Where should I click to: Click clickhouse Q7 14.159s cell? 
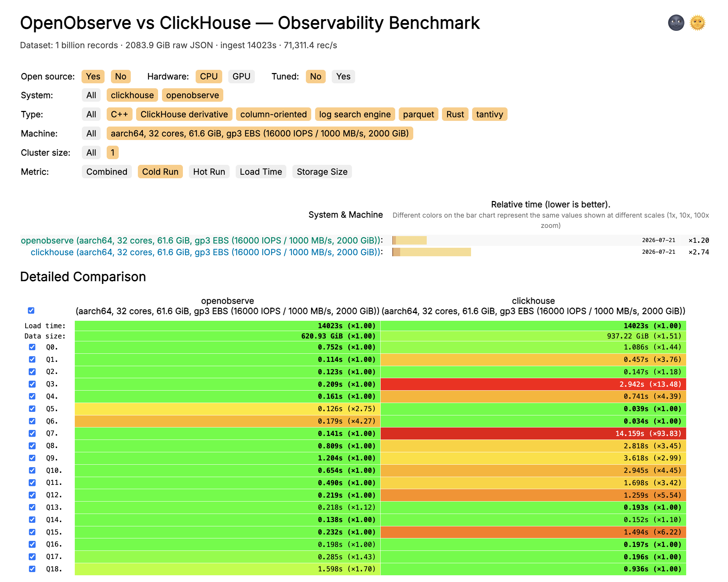tap(533, 433)
